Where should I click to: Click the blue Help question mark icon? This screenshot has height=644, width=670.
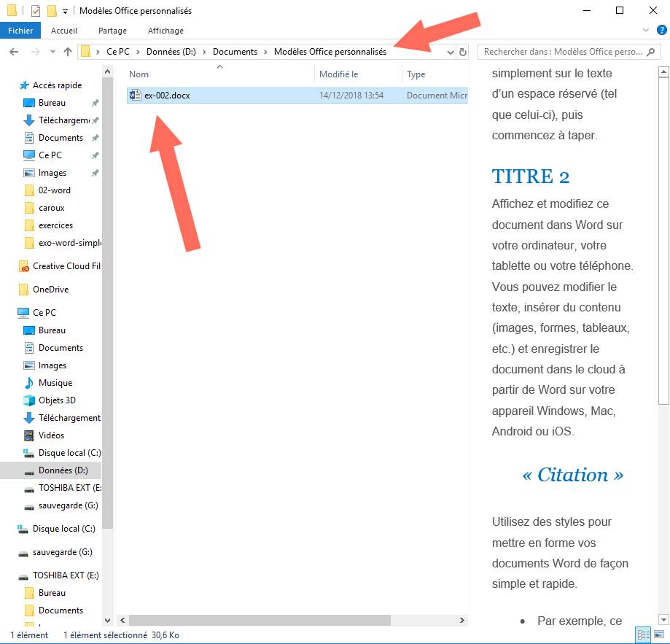click(661, 31)
